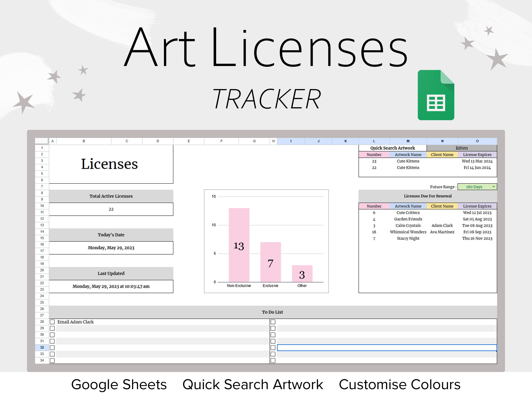This screenshot has height=399, width=532.
Task: Select Cute Kittens in the search results
Action: point(408,161)
